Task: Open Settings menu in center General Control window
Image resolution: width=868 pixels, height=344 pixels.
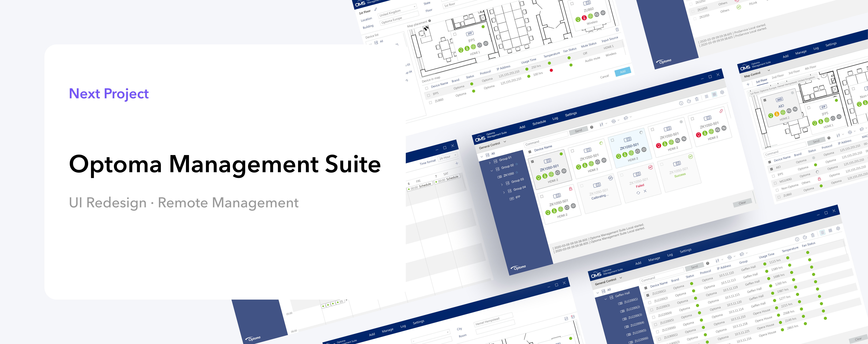Action: (x=571, y=114)
